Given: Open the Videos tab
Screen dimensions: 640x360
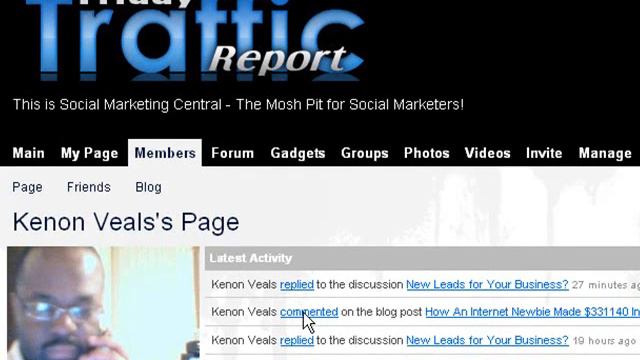Looking at the screenshot, I should pyautogui.click(x=487, y=153).
